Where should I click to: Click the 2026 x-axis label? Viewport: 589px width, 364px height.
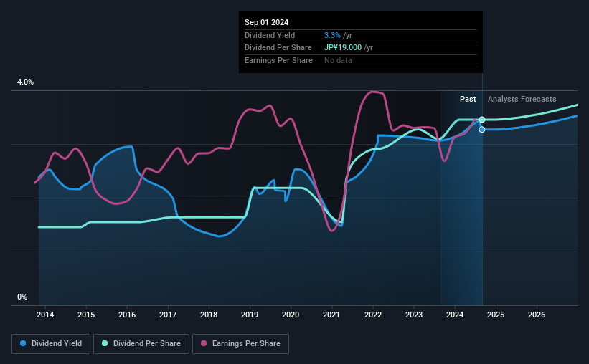coord(537,315)
